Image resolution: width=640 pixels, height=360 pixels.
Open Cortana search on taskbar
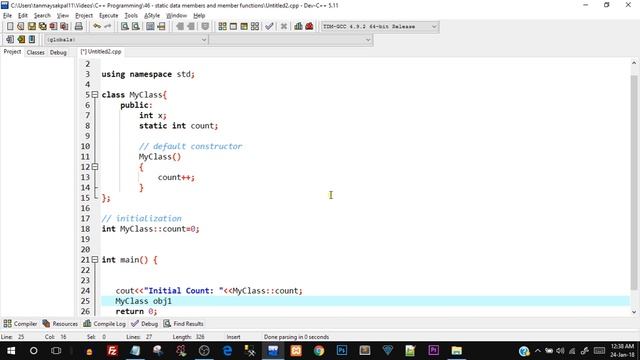pyautogui.click(x=34, y=351)
